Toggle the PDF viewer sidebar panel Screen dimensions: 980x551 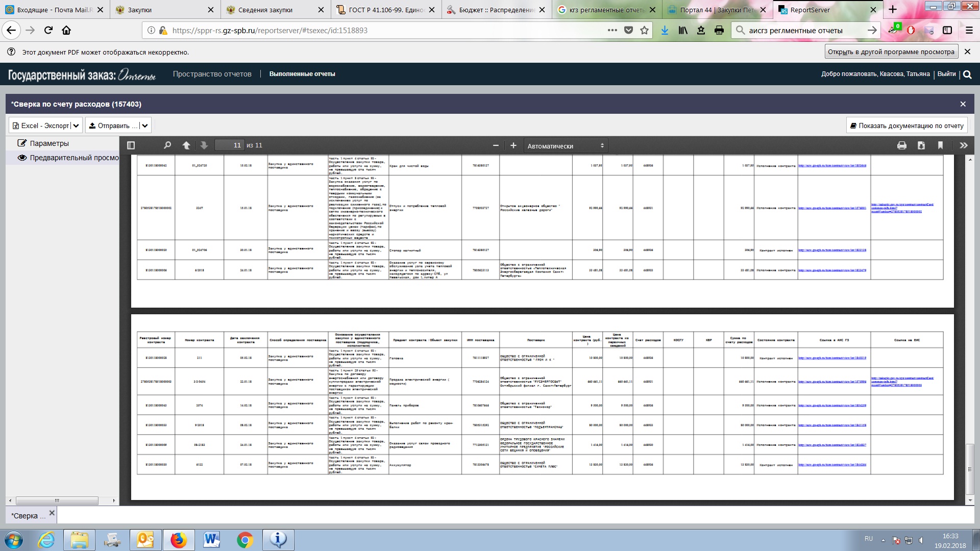[x=131, y=145]
